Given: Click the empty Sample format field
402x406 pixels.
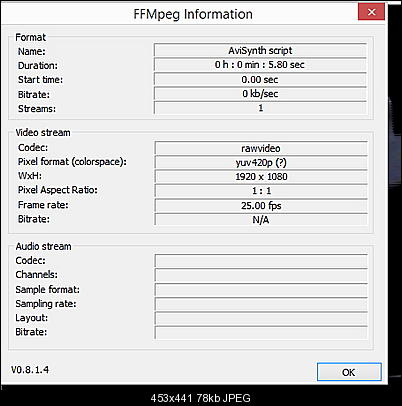Looking at the screenshot, I should click(x=261, y=290).
